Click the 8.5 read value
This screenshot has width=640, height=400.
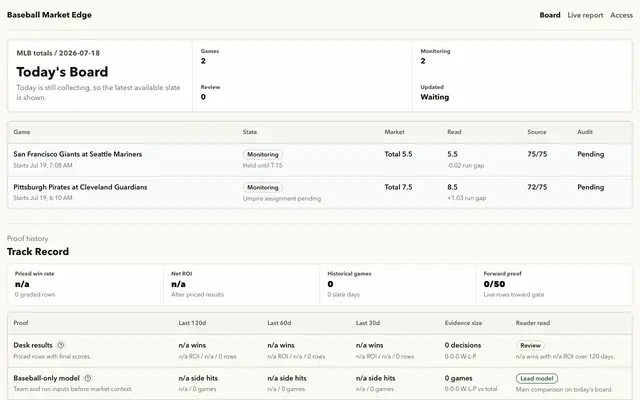coord(452,187)
